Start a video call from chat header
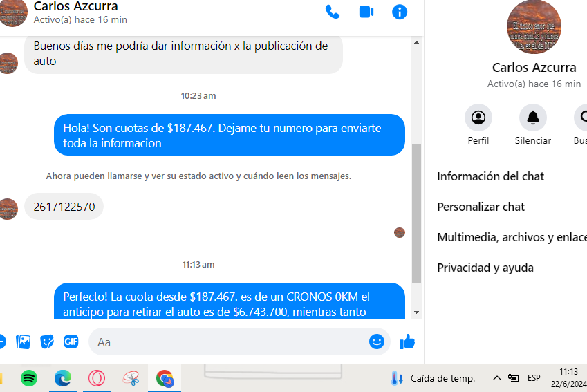 (x=366, y=12)
